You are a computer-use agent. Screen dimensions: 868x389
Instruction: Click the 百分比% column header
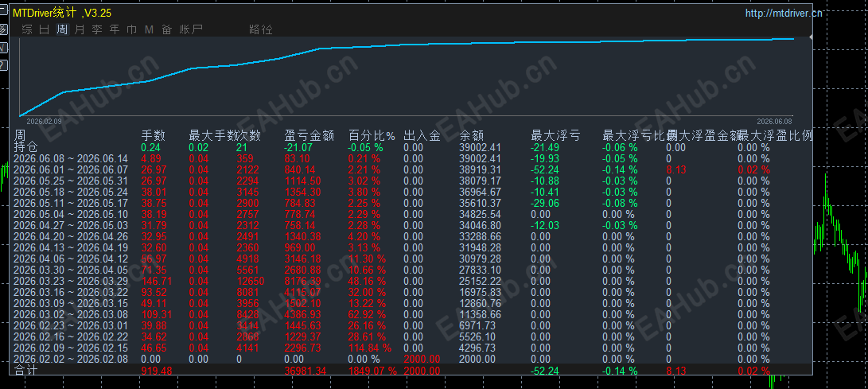coord(372,135)
